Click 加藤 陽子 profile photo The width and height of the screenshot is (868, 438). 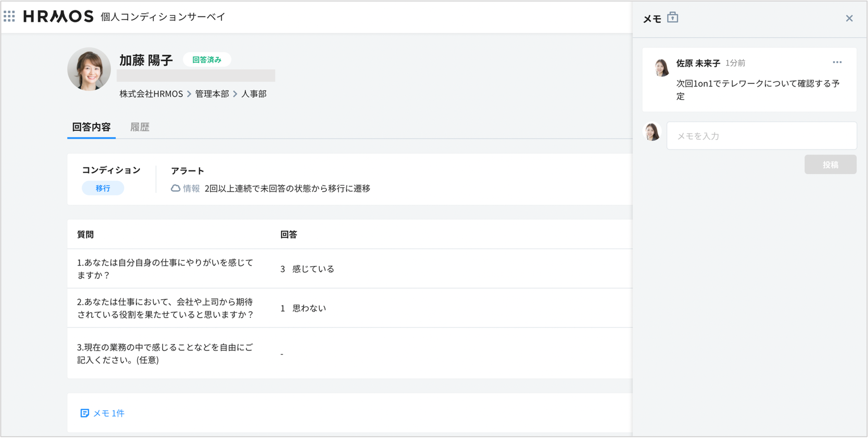coord(89,69)
